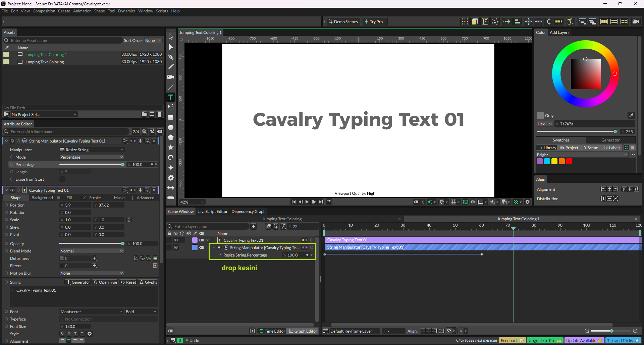This screenshot has width=644, height=345.
Task: Click the Camera tool icon
Action: click(171, 77)
